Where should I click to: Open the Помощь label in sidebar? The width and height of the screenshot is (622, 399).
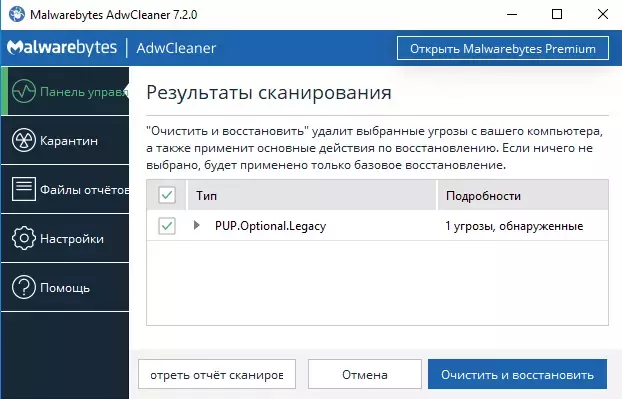pos(65,288)
